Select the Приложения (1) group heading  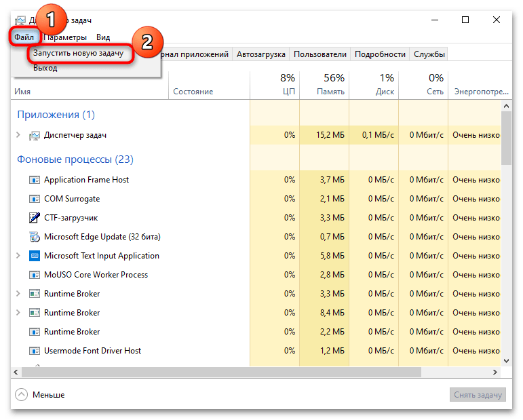pos(56,115)
